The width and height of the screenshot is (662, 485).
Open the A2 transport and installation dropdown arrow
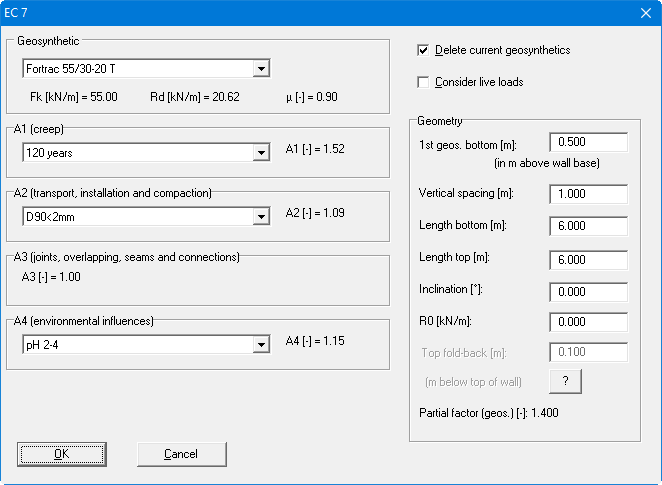click(261, 216)
